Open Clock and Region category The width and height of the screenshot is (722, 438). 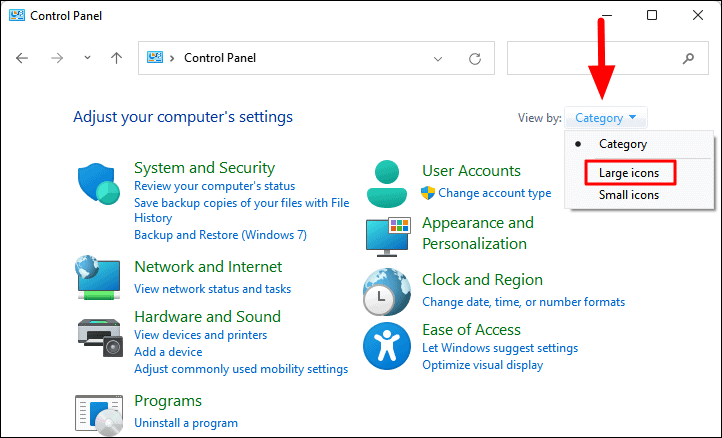[x=482, y=280]
